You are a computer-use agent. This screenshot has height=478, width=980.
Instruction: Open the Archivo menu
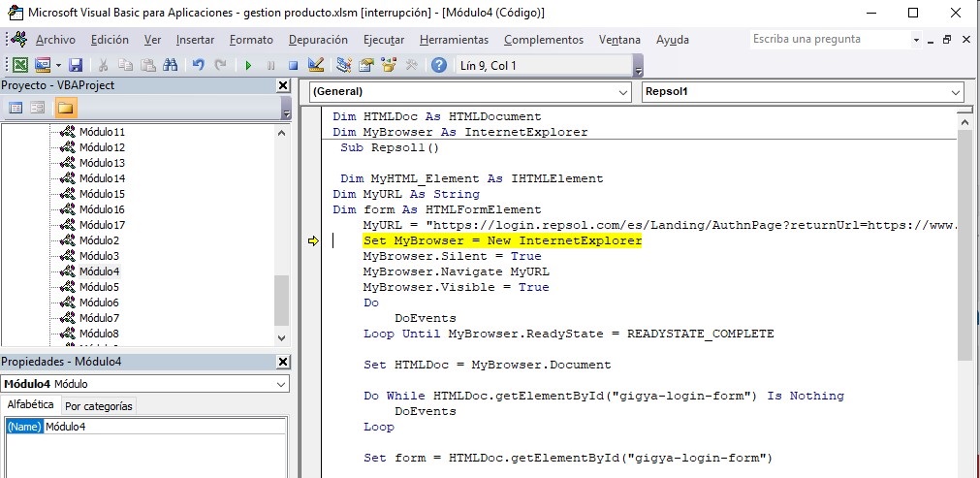pyautogui.click(x=55, y=40)
